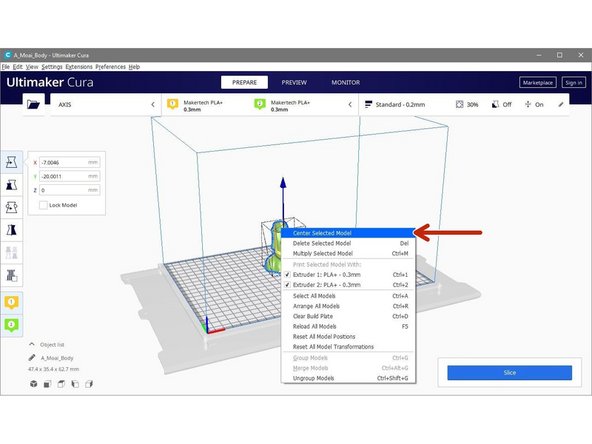This screenshot has height=444, width=592.
Task: Choose Reload All Models
Action: [x=348, y=327]
